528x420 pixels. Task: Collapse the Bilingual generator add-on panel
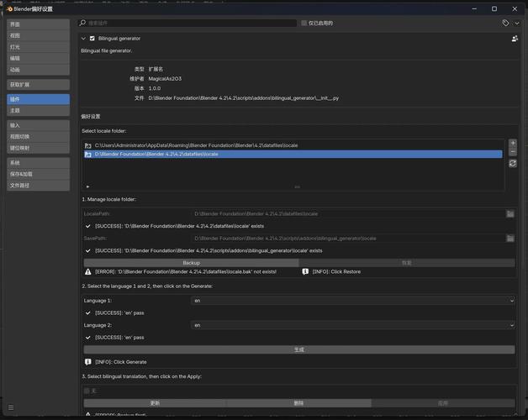pos(83,39)
